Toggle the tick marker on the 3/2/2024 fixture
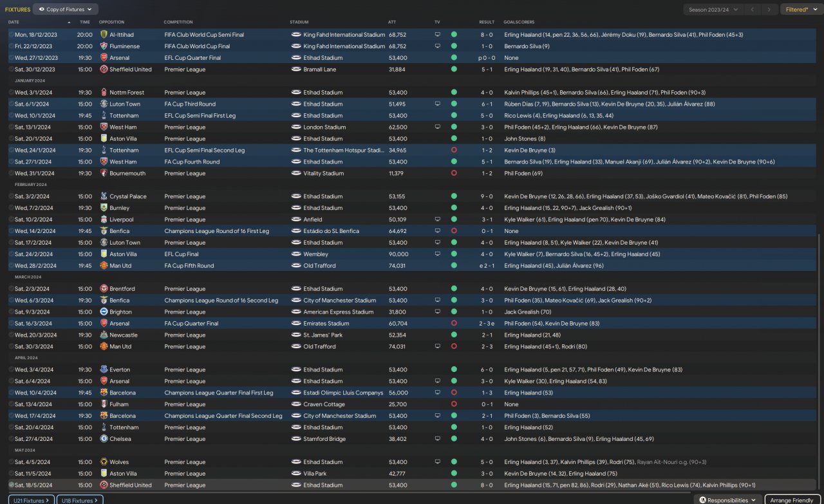The height and width of the screenshot is (504, 824). 11,197
